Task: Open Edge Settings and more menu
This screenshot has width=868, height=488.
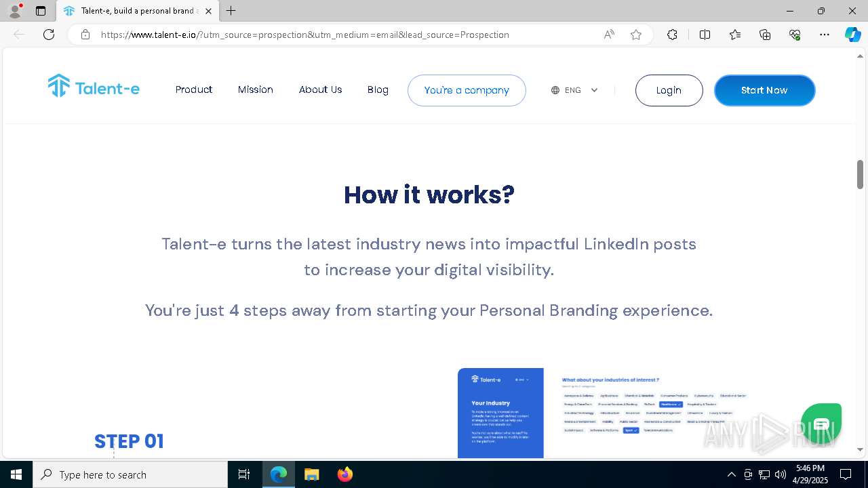Action: pyautogui.click(x=825, y=35)
